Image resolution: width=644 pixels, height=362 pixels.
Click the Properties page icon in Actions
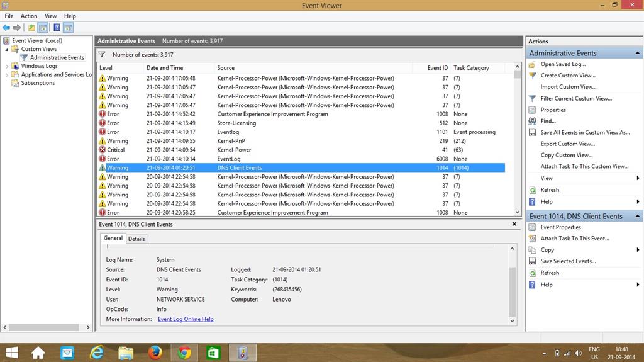pyautogui.click(x=532, y=110)
